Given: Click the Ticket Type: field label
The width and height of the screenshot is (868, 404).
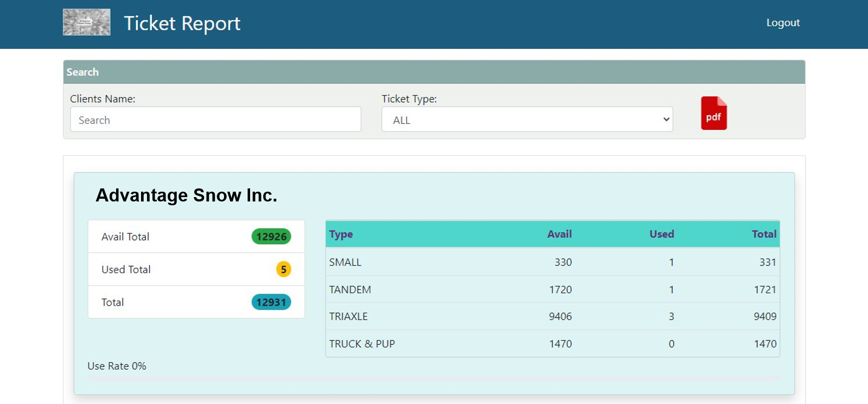Looking at the screenshot, I should [x=409, y=99].
